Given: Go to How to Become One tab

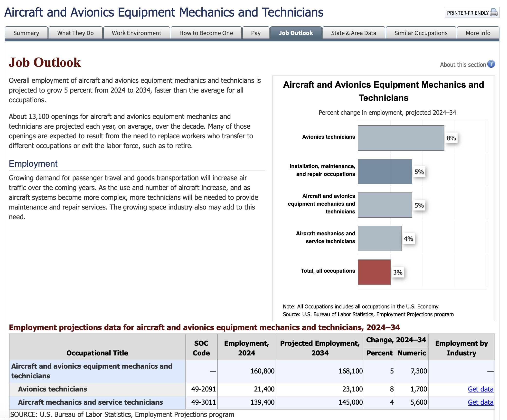Looking at the screenshot, I should pyautogui.click(x=206, y=33).
